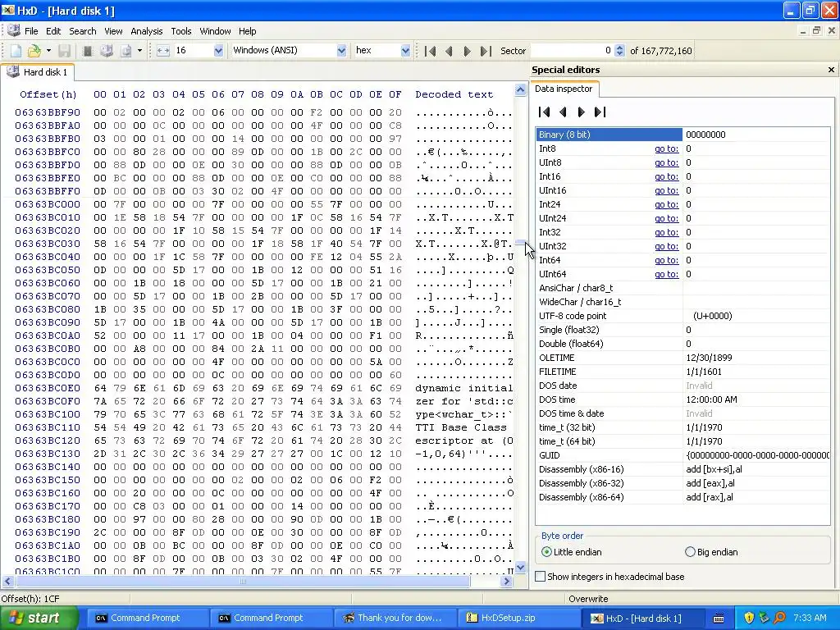Click the vertical scrollbar up arrow
840x630 pixels.
pos(520,90)
